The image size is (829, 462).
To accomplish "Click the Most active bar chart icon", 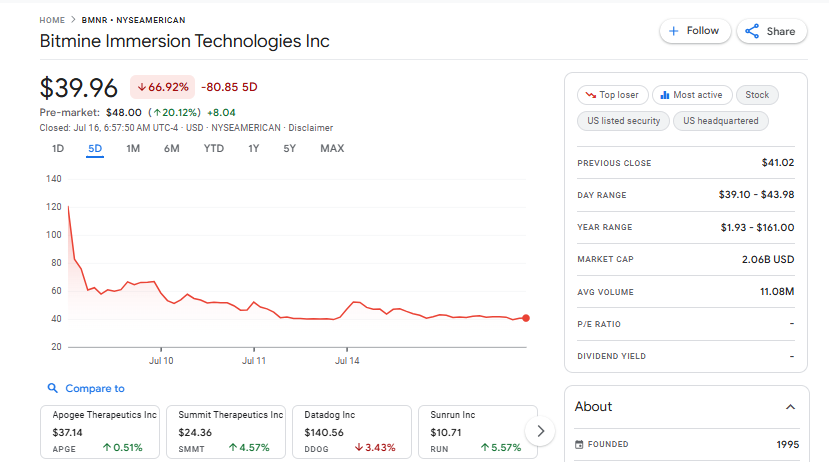I will [x=665, y=95].
